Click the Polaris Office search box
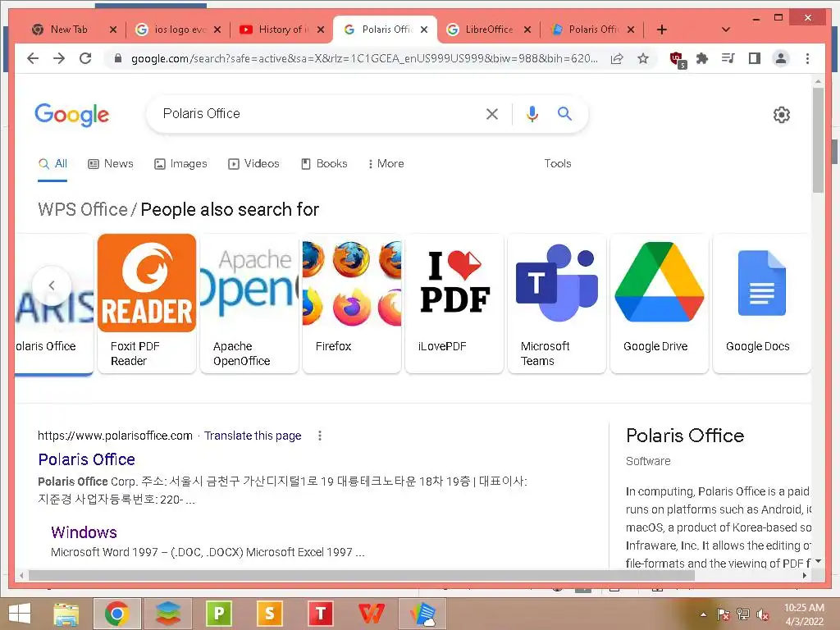Viewport: 840px width, 630px height. 316,113
